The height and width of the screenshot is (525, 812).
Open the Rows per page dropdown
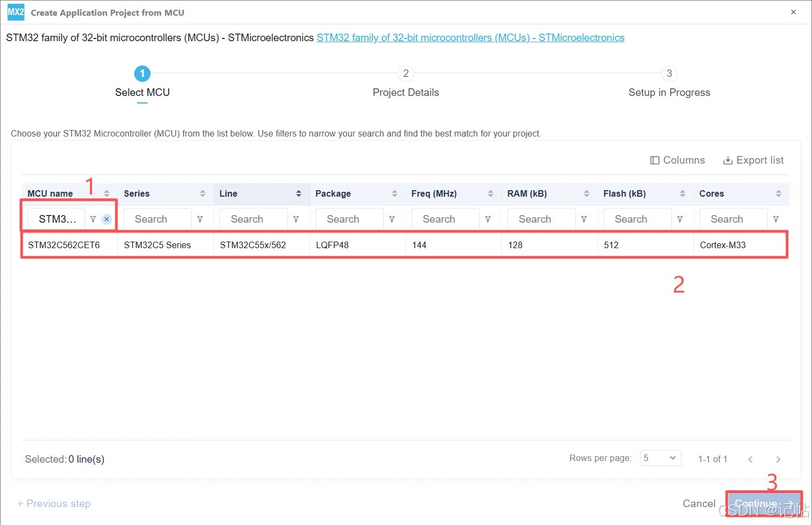click(660, 458)
